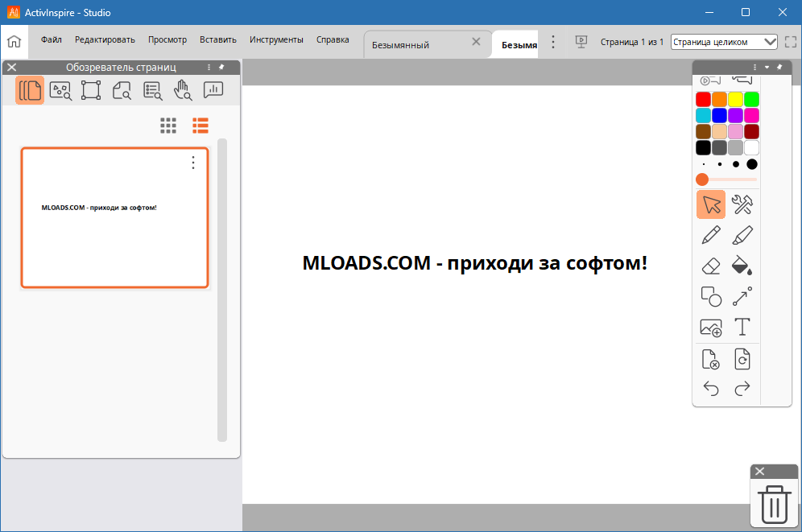Viewport: 802px width, 532px height.
Task: Switch page browser to grid view
Action: [168, 126]
